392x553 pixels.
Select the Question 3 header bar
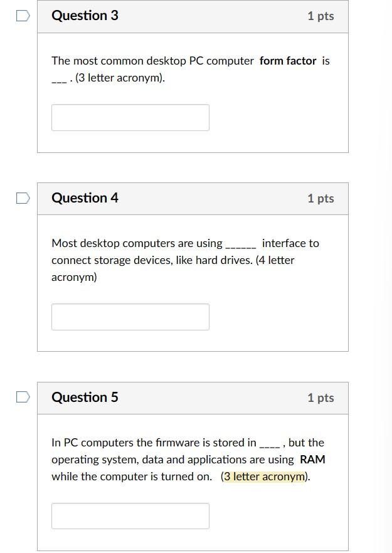[x=193, y=17]
